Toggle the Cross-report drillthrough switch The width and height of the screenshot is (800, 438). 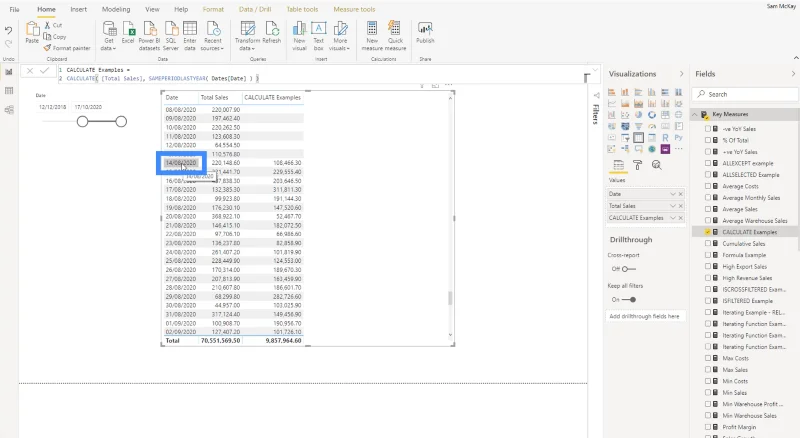(629, 269)
